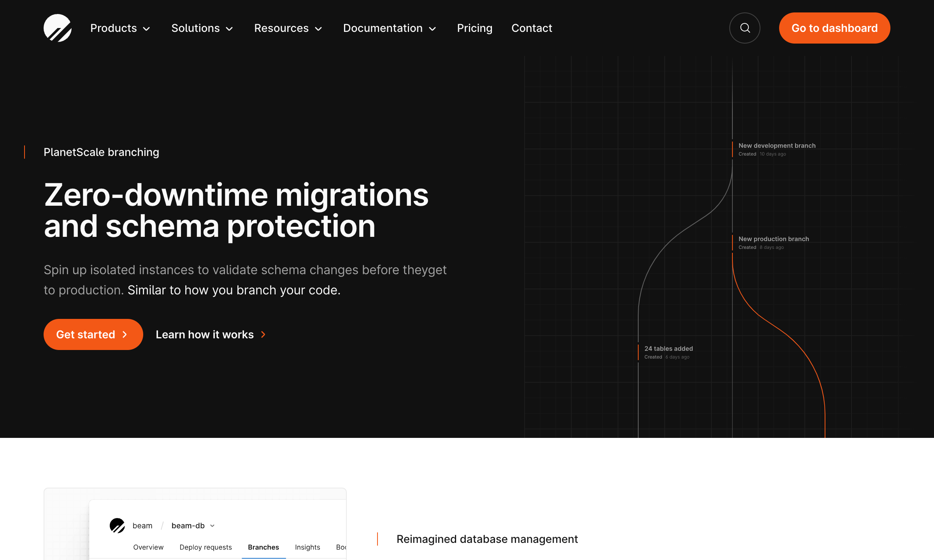Open the Contact page link
934x560 pixels.
(x=532, y=28)
